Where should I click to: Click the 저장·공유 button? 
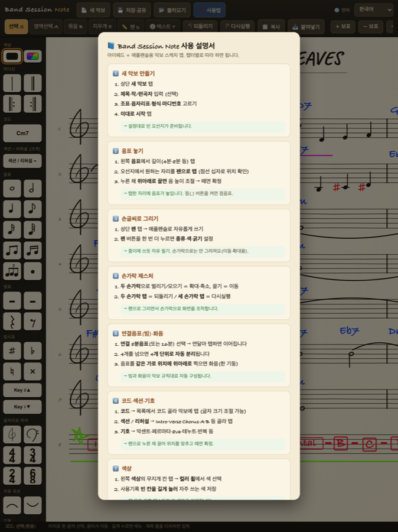point(132,10)
